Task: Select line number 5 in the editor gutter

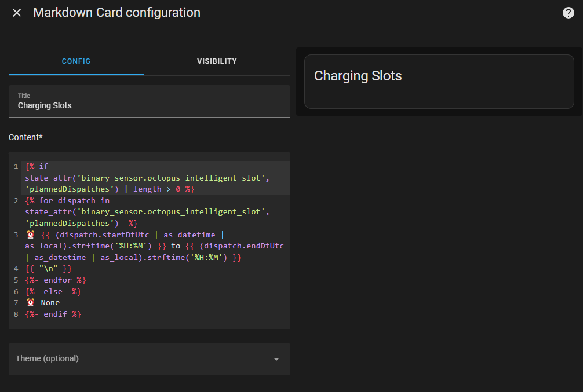Action: click(16, 280)
